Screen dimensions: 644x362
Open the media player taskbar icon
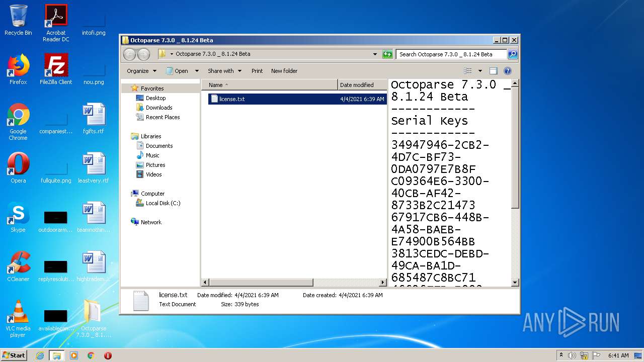click(74, 355)
